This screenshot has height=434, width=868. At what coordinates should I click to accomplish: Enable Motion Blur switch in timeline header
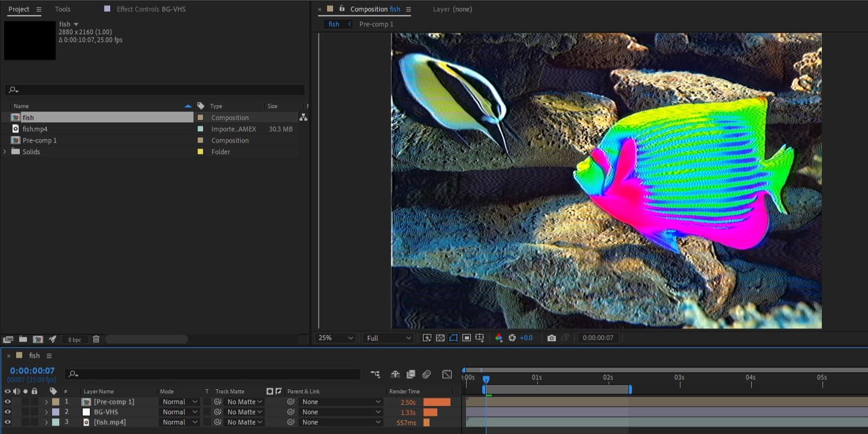pyautogui.click(x=427, y=374)
